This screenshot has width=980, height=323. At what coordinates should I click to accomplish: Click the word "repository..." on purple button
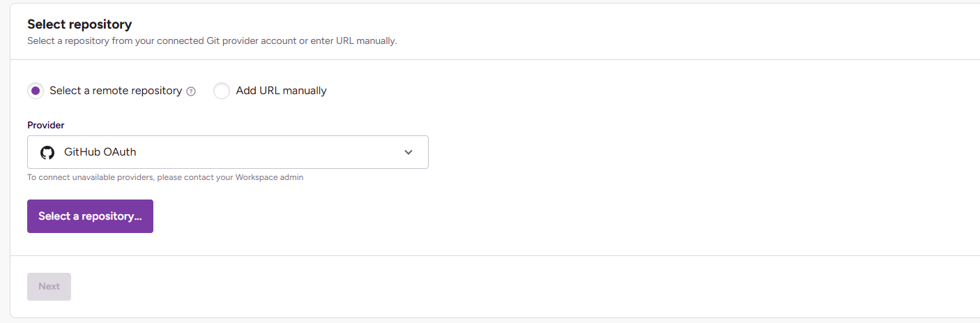tap(112, 216)
